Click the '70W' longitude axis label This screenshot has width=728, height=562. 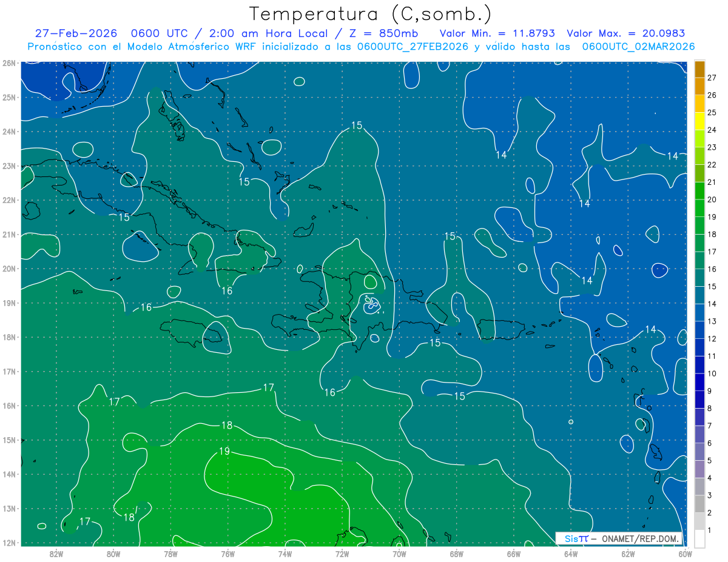coord(399,554)
